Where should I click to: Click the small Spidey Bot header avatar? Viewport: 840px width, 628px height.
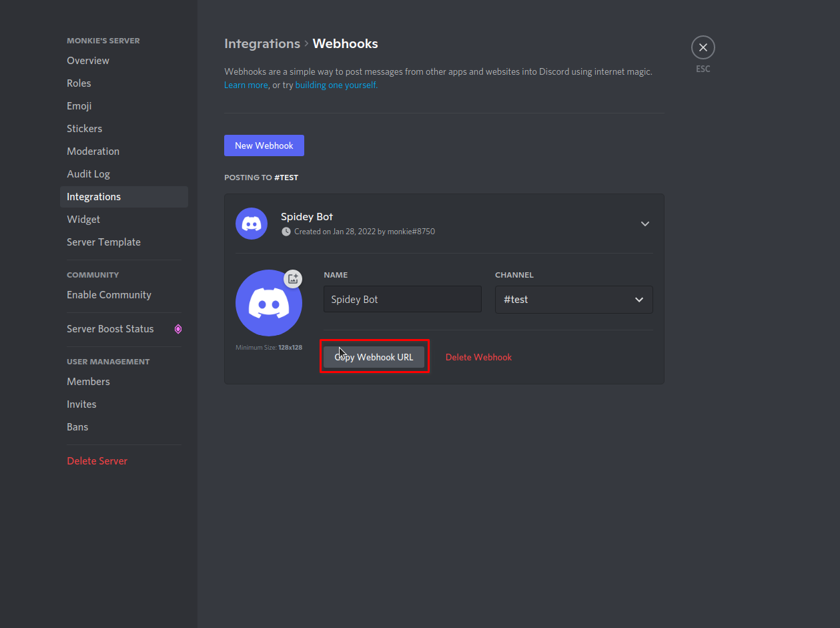[252, 224]
